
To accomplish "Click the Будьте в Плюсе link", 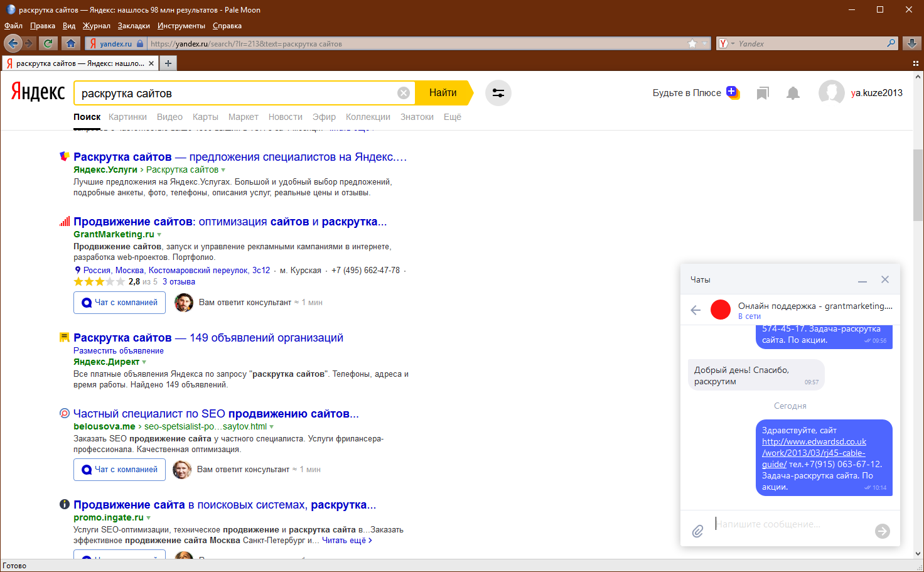I will click(x=687, y=93).
